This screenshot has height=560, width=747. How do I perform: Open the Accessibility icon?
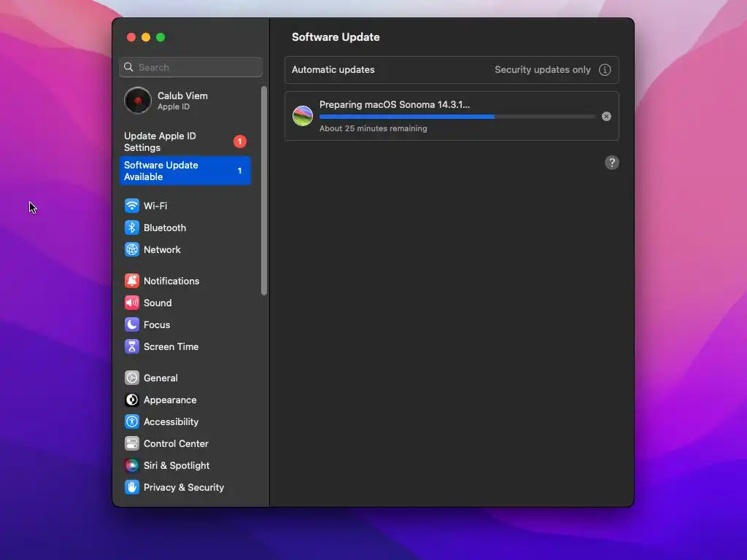pos(132,422)
